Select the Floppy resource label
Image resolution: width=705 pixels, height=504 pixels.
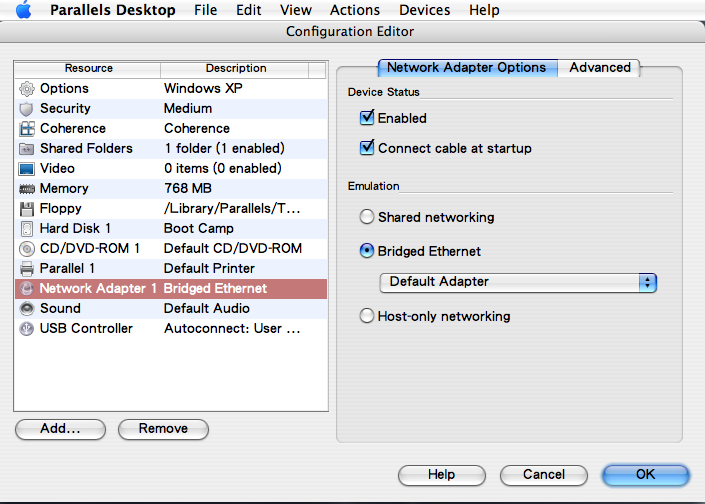[x=61, y=209]
